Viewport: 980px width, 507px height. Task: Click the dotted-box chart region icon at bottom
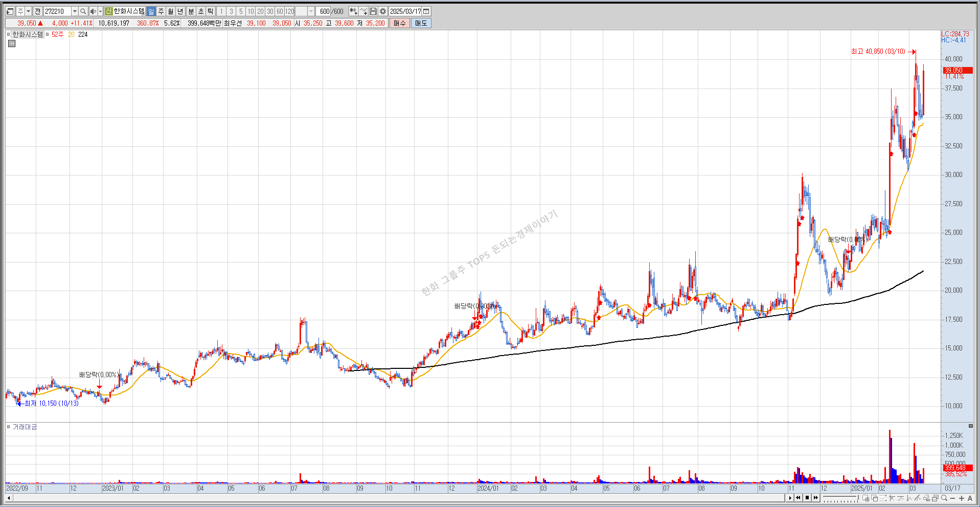[883, 498]
